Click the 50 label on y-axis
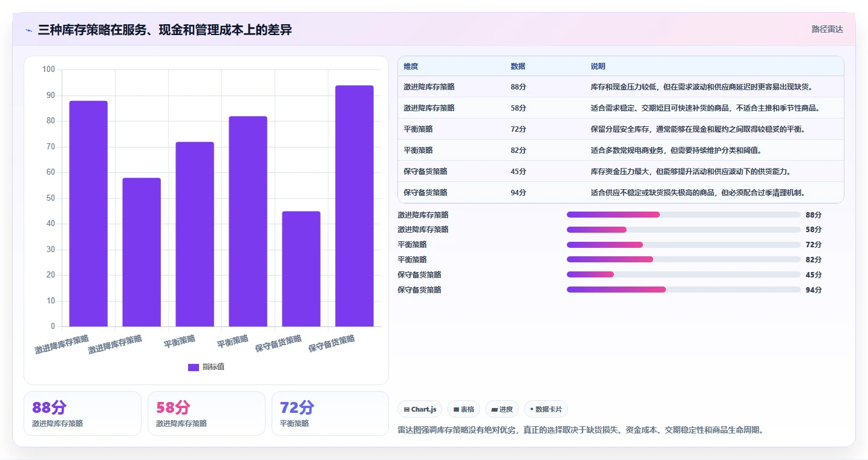 [50, 198]
